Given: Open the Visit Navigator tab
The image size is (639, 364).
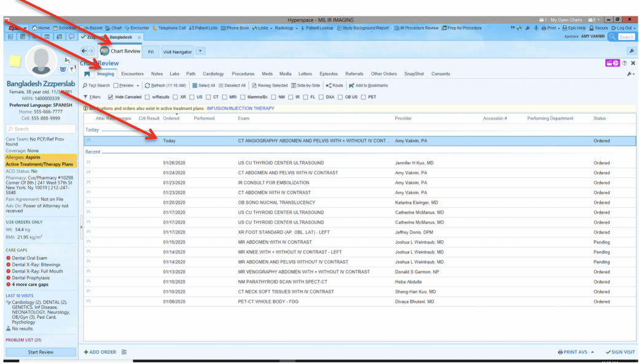Looking at the screenshot, I should coord(177,52).
